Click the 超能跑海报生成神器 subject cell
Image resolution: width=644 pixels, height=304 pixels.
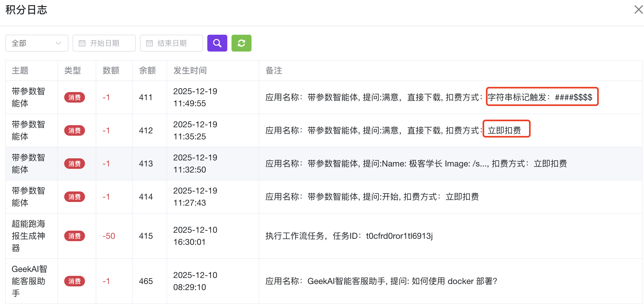pyautogui.click(x=28, y=236)
